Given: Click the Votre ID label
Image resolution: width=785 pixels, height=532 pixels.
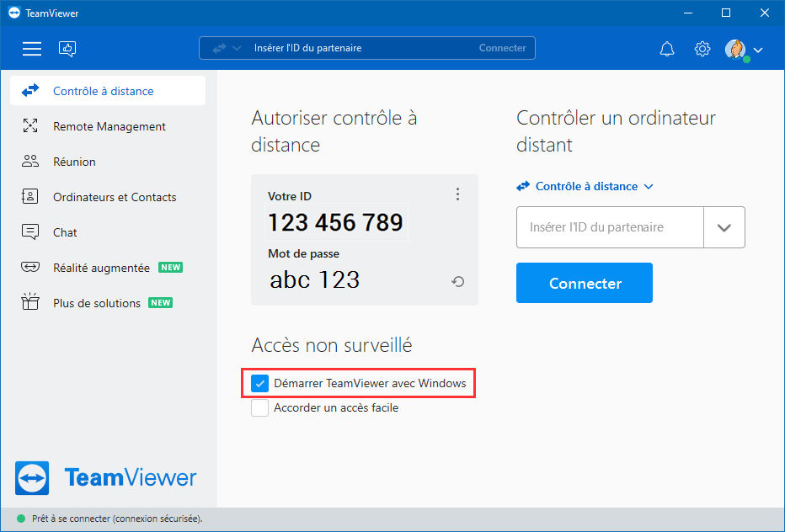Looking at the screenshot, I should coord(290,196).
